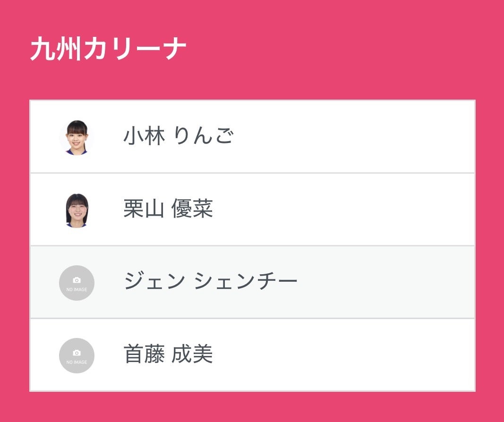Image resolution: width=504 pixels, height=422 pixels.
Task: Click the NO IMAGE text beside ジェン シェンチー
Action: pyautogui.click(x=77, y=289)
